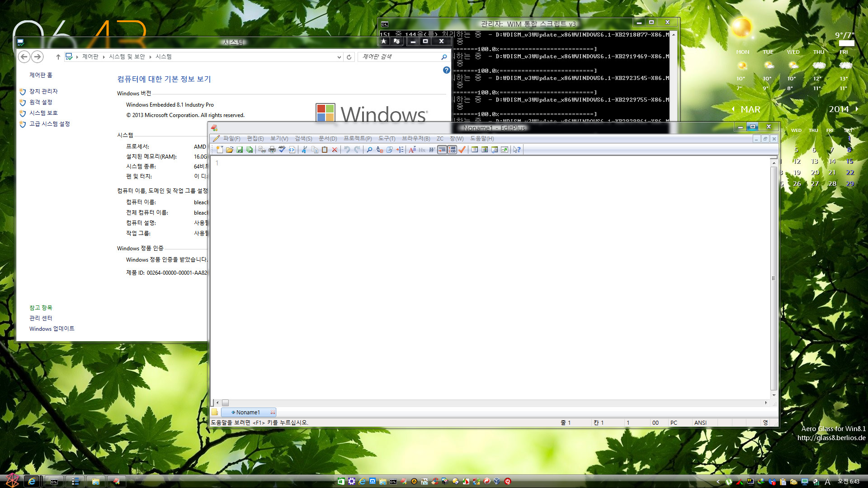Open 고급 시스템 설정 link

(49, 124)
